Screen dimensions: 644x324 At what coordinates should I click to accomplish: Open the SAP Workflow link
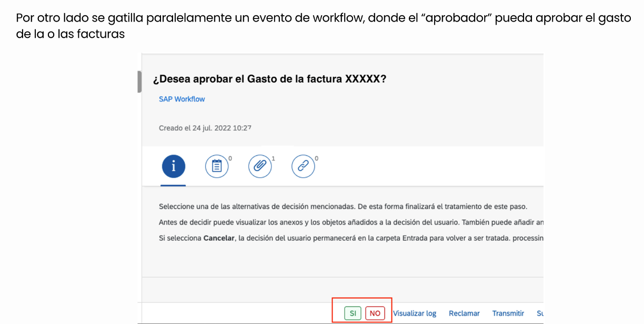pos(182,99)
